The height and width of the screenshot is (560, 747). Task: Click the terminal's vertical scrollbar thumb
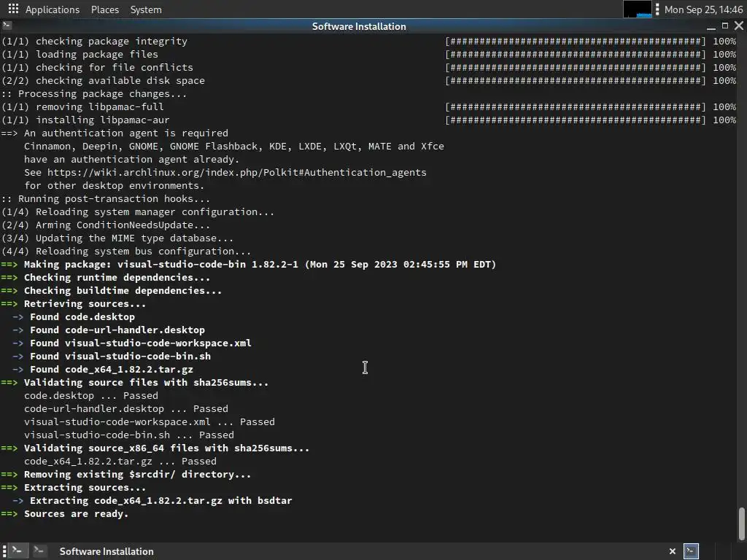741,524
